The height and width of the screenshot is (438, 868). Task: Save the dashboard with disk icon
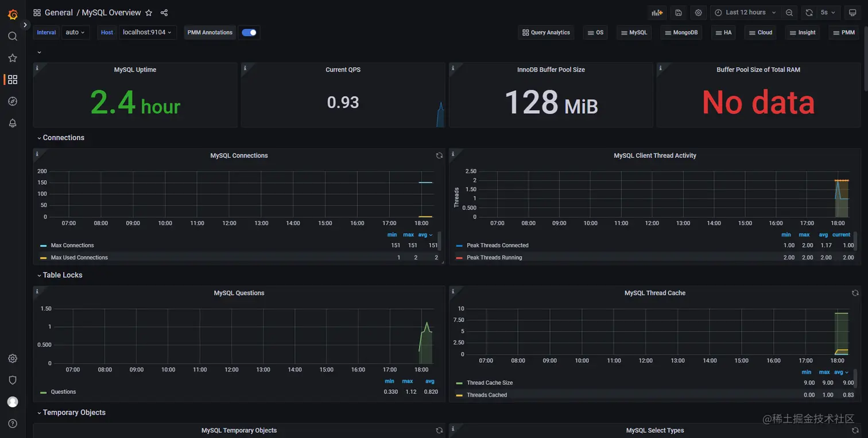(x=678, y=13)
